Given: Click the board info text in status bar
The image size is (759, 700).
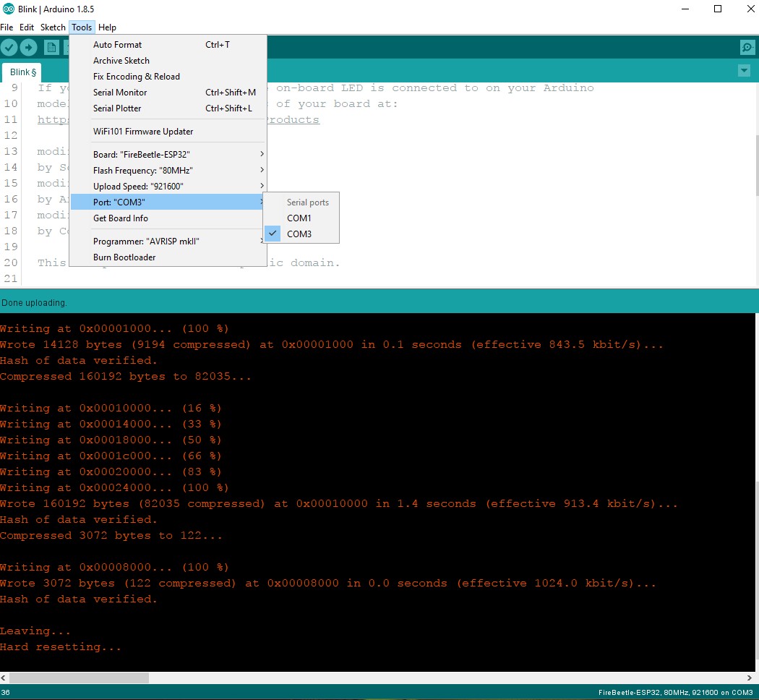Looking at the screenshot, I should [675, 693].
